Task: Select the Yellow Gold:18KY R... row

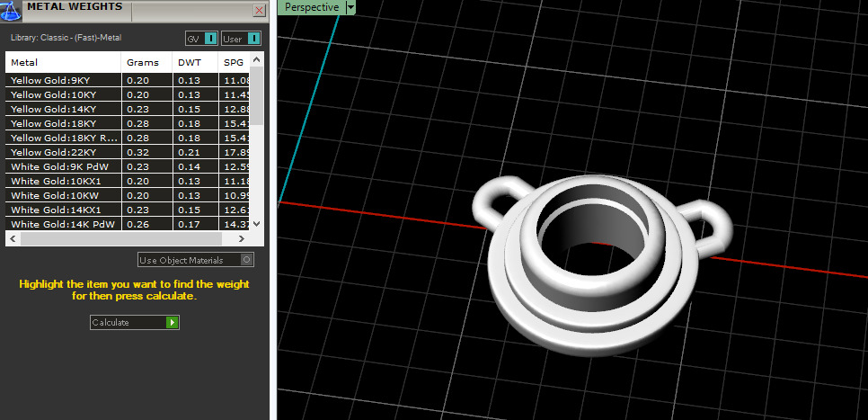Action: point(128,138)
